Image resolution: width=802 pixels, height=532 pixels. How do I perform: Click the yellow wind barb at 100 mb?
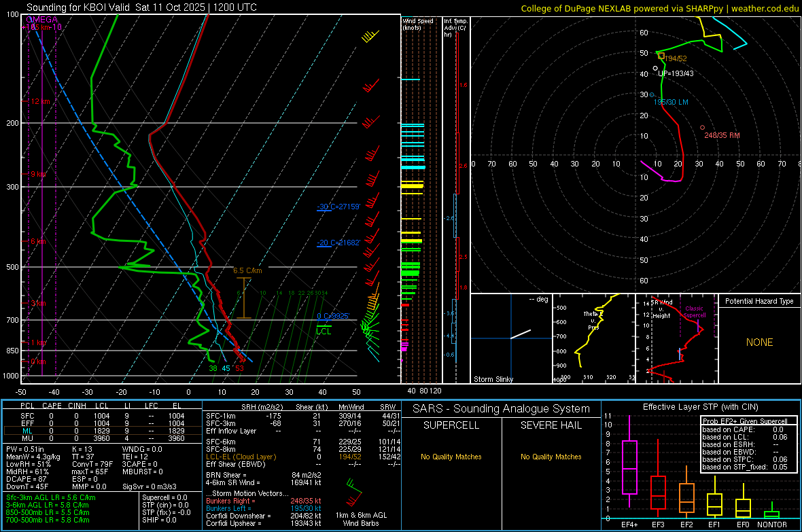click(x=370, y=36)
